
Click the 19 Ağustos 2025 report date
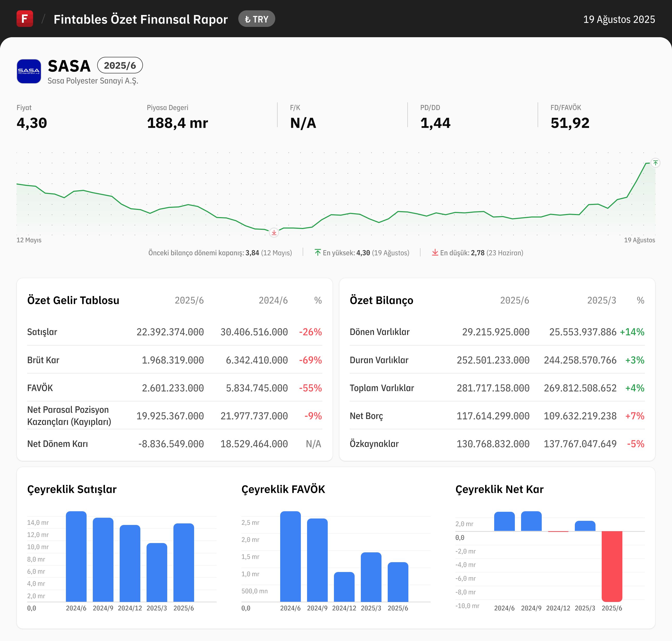tap(619, 19)
